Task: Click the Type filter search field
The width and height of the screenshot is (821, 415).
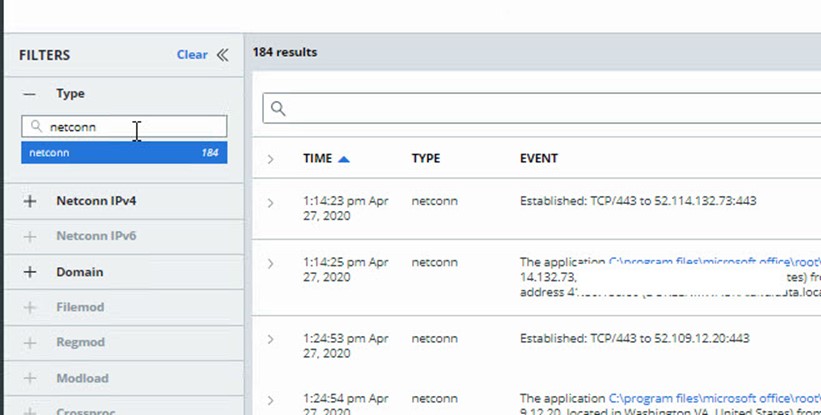Action: (x=130, y=127)
